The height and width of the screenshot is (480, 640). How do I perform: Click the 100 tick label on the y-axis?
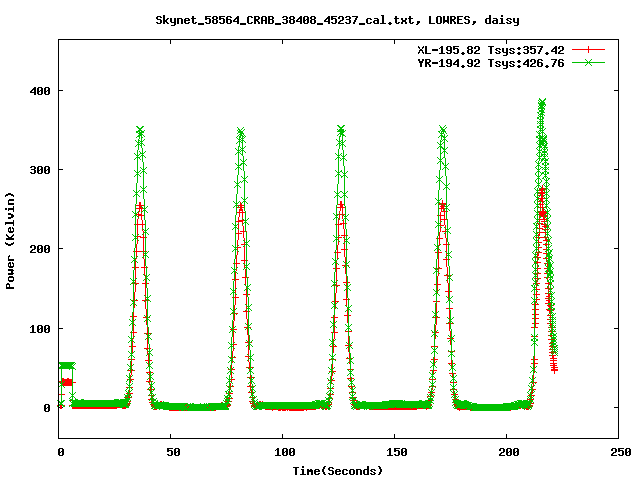(38, 328)
